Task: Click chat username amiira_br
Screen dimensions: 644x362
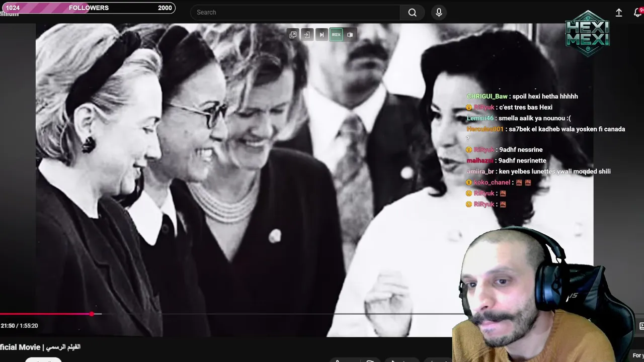Action: click(x=480, y=171)
